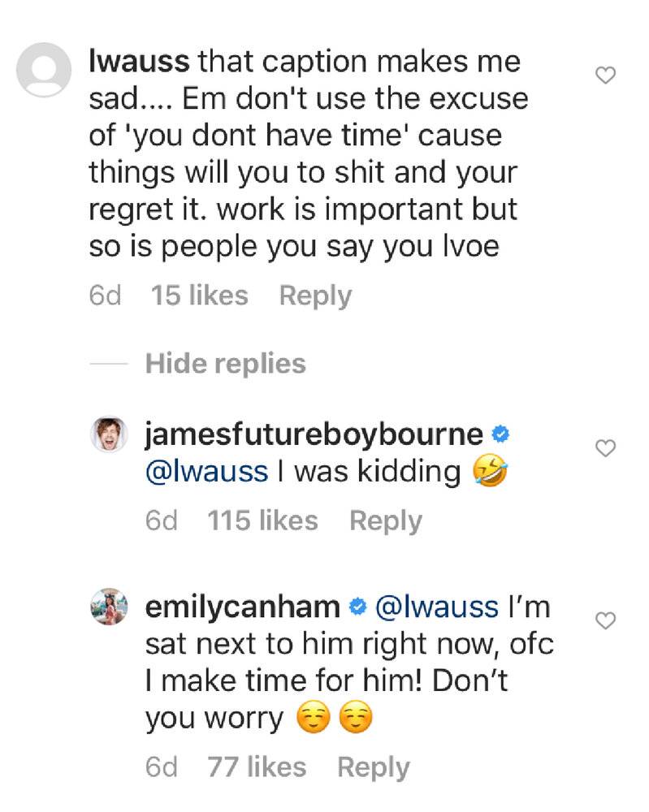The image size is (649, 812).
Task: Like emilycanham's reply using heart icon
Action: coord(605,620)
